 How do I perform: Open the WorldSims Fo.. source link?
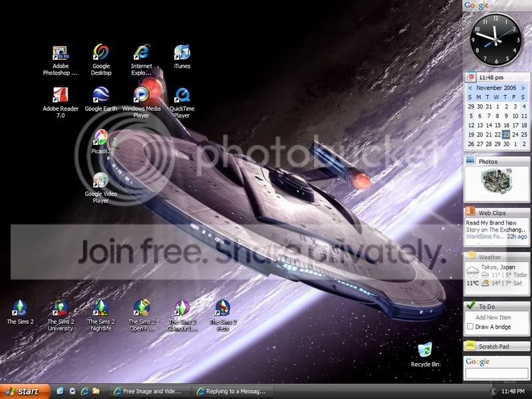click(485, 237)
